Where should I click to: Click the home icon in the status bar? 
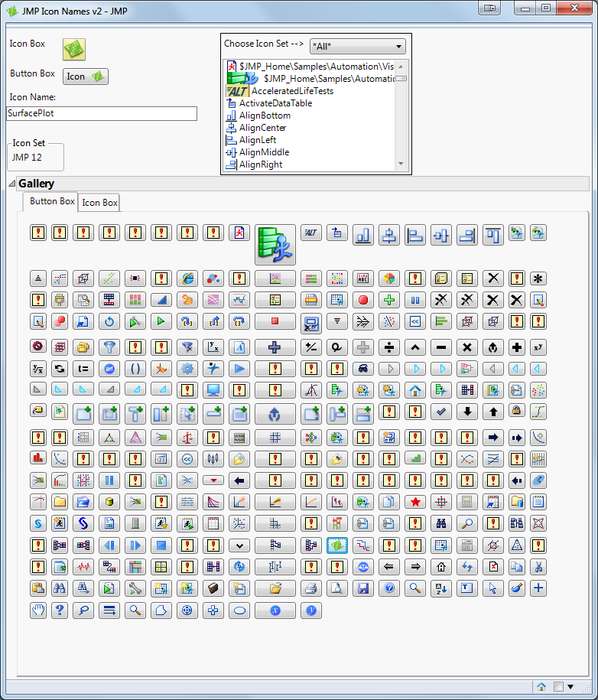point(541,686)
